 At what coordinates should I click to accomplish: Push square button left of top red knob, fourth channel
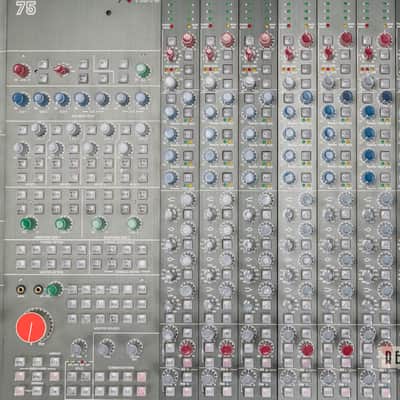pyautogui.click(x=289, y=41)
